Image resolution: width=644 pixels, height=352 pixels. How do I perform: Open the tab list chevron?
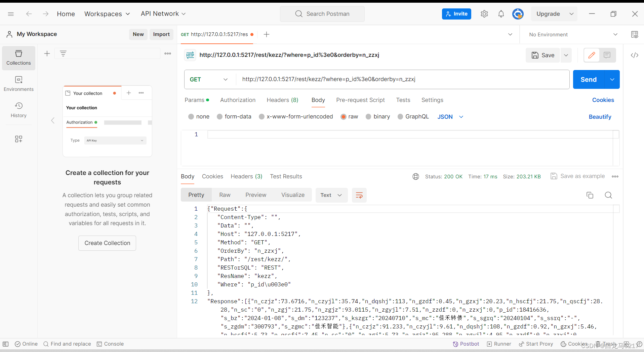point(510,34)
